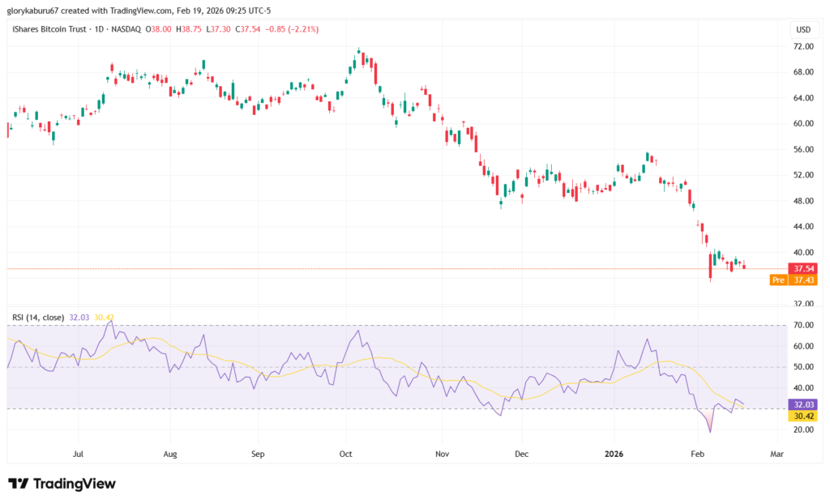Click the red 37.54 last price label

tap(803, 268)
